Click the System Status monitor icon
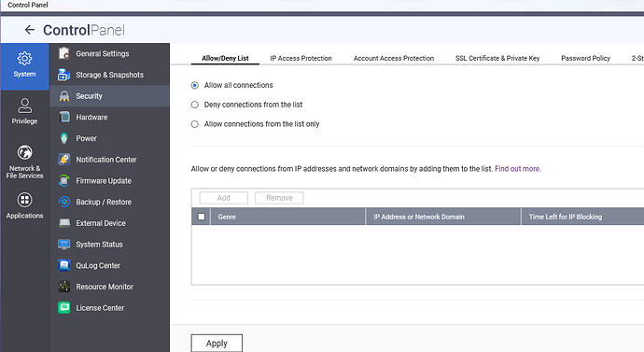 click(64, 245)
